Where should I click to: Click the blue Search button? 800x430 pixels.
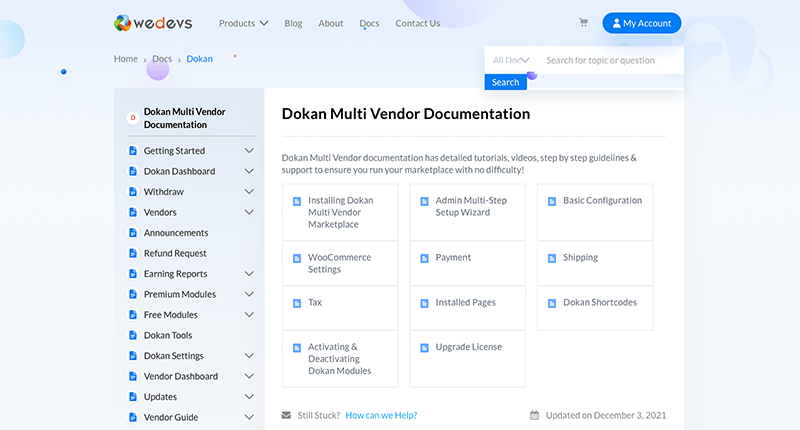click(506, 82)
